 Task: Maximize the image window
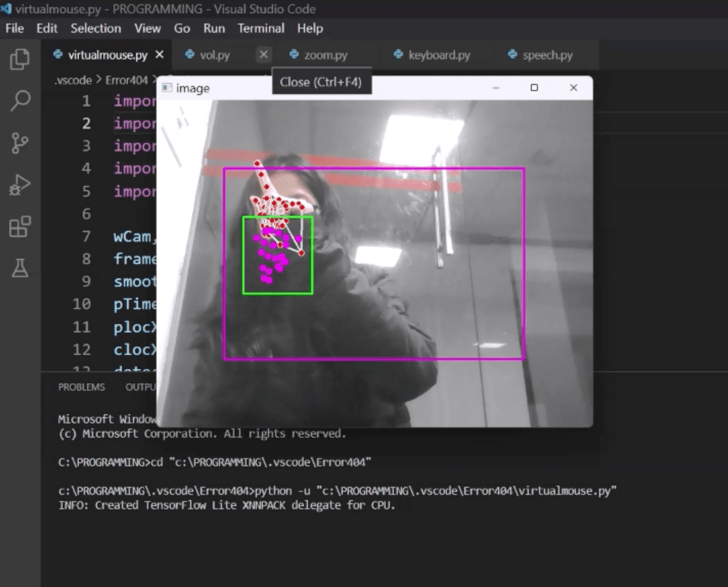pyautogui.click(x=534, y=88)
